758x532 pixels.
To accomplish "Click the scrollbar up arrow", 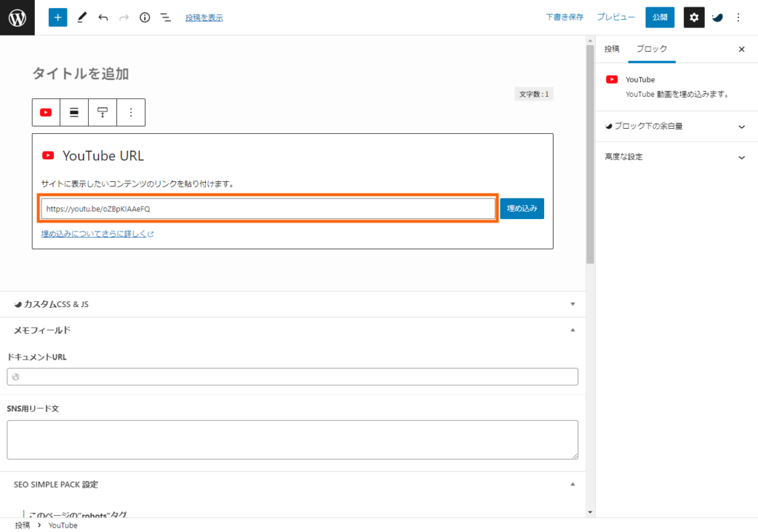I will pos(590,41).
